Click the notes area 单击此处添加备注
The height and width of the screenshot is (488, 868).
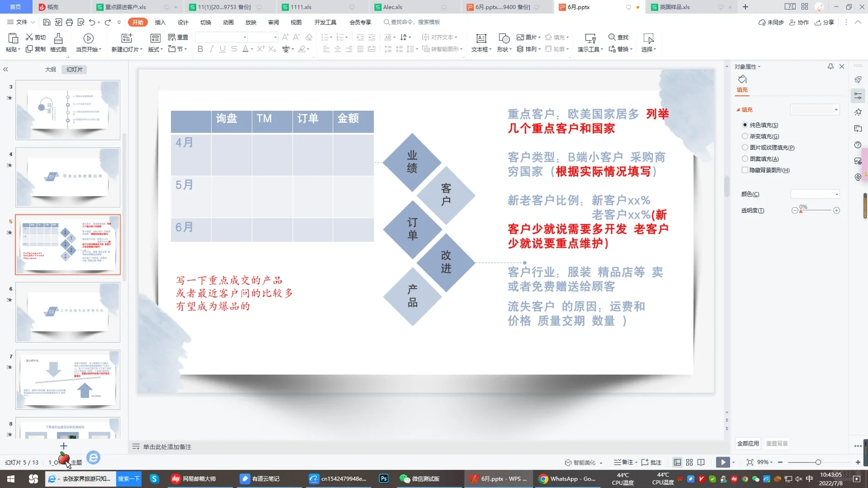click(x=167, y=447)
